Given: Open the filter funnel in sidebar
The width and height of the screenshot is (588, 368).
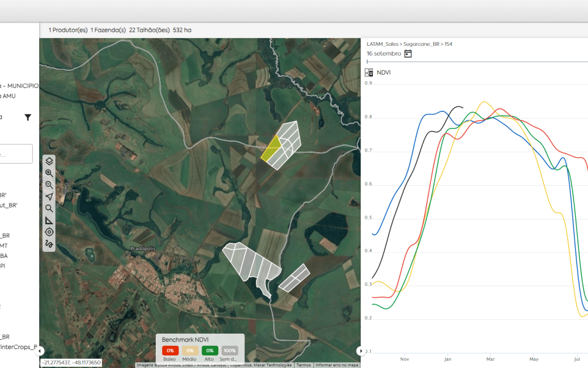Looking at the screenshot, I should [28, 117].
